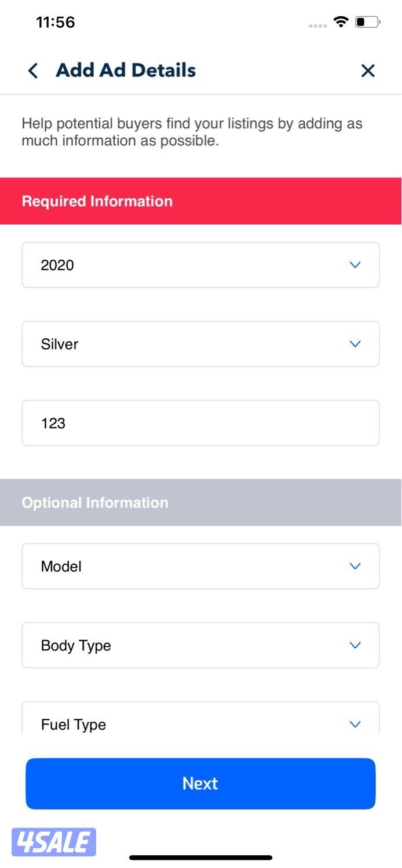
Task: Click the chevron in the Fuel Type field
Action: point(355,724)
